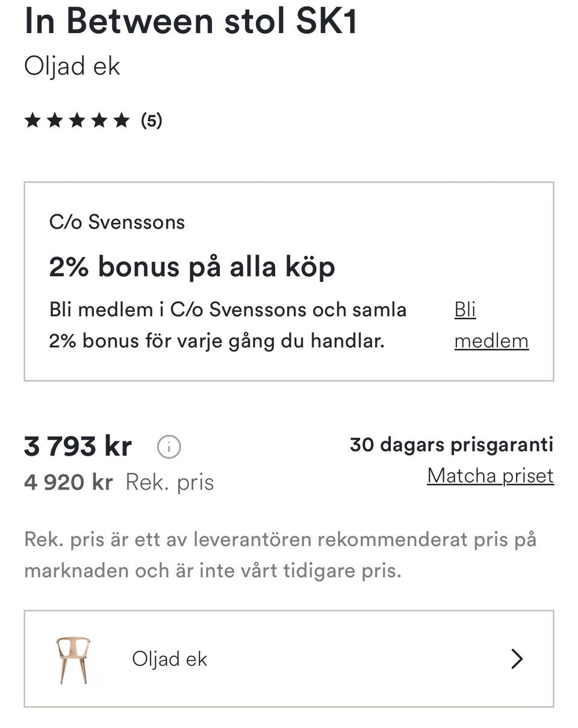This screenshot has width=578, height=728.
Task: Click the price info circle icon
Action: (169, 447)
